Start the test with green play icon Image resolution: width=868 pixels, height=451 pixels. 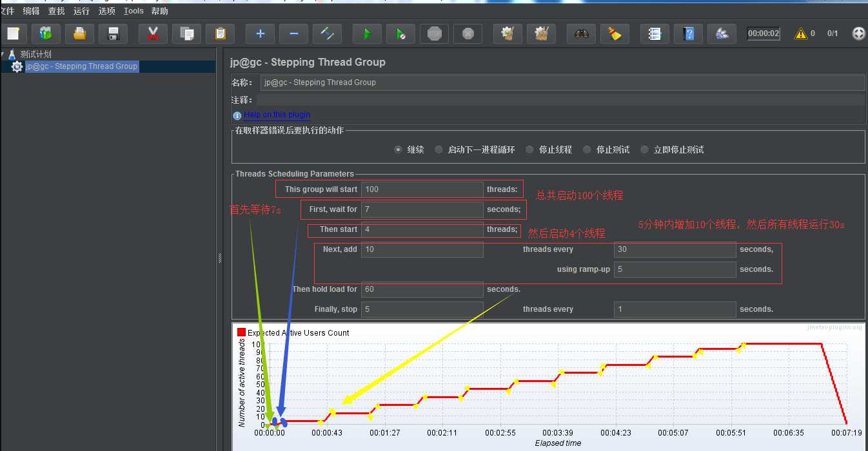[x=367, y=34]
